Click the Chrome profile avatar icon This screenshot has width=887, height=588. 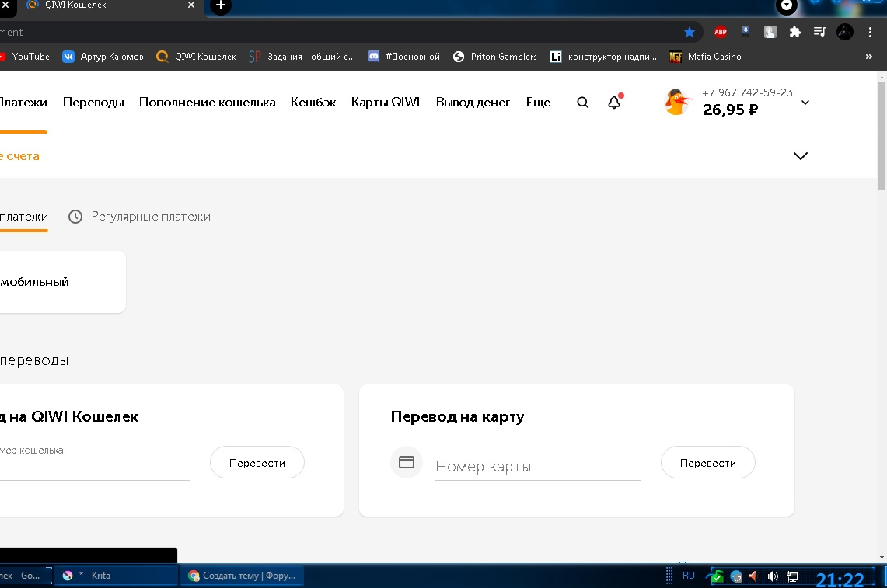844,32
